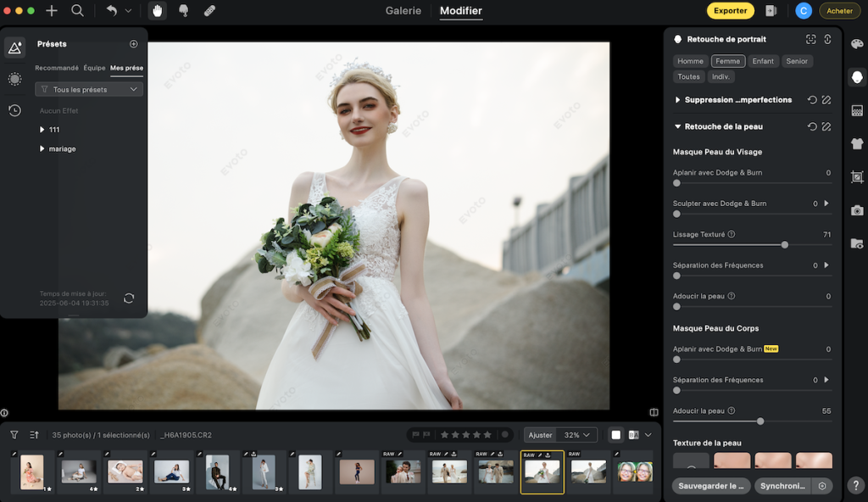The height and width of the screenshot is (502, 868).
Task: Open the crop tool panel
Action: point(857,177)
